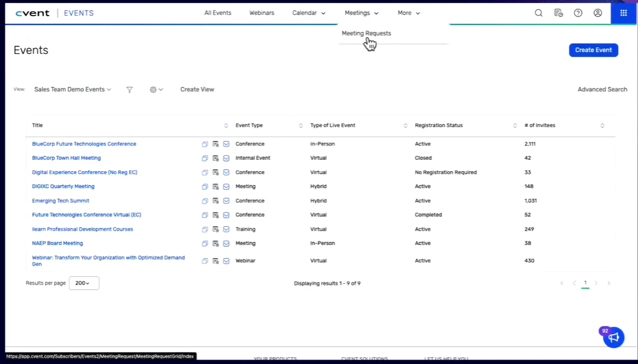638x364 pixels.
Task: Expand the results per page 200 dropdown
Action: coord(83,283)
